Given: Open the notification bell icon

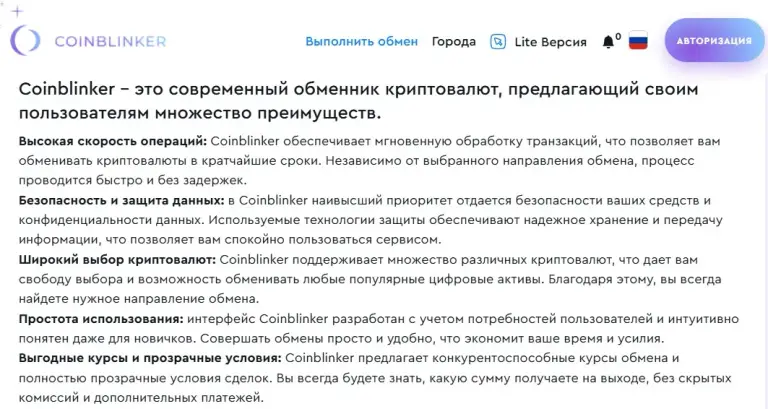Looking at the screenshot, I should (x=608, y=42).
